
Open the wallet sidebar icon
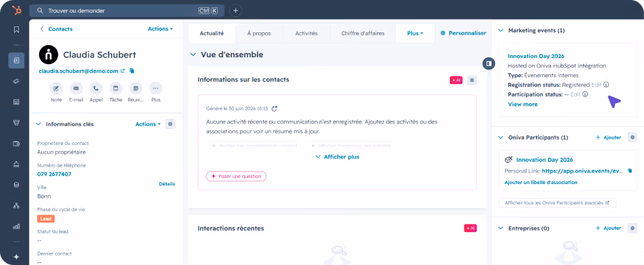(16, 144)
